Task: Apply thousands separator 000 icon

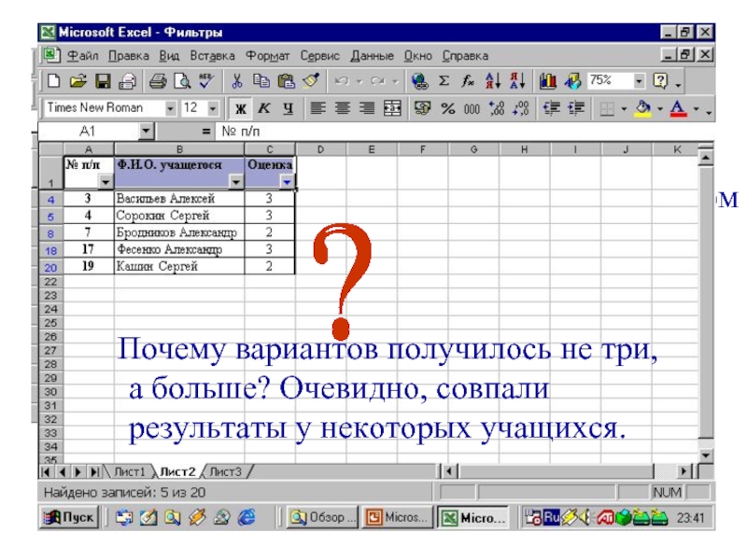Action: tap(472, 108)
